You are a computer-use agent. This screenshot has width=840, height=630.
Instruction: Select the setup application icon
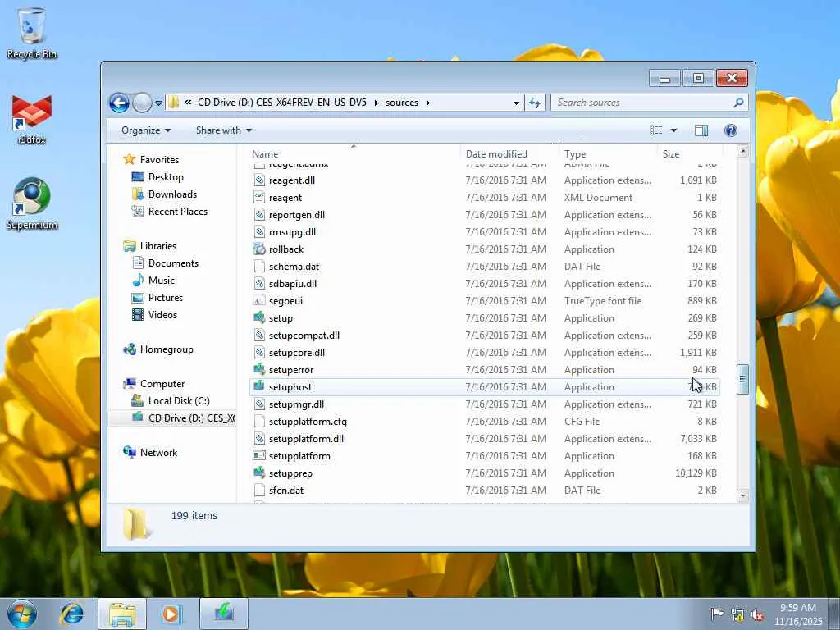(259, 317)
